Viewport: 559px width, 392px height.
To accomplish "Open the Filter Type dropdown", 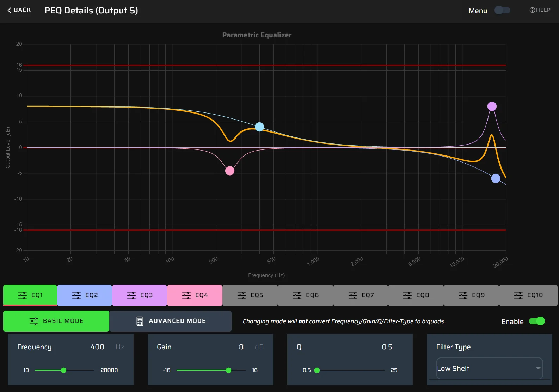I will (489, 368).
